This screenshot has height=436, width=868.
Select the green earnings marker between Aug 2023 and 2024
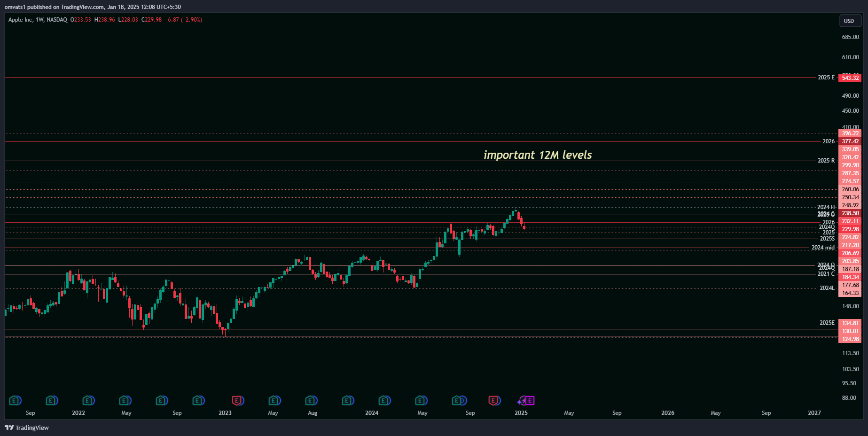pos(347,401)
